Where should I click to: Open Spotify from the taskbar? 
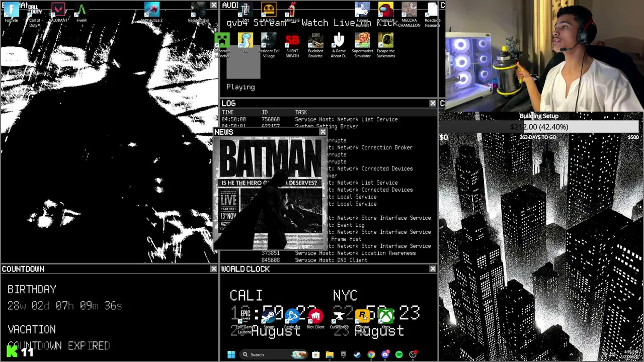[x=399, y=354]
